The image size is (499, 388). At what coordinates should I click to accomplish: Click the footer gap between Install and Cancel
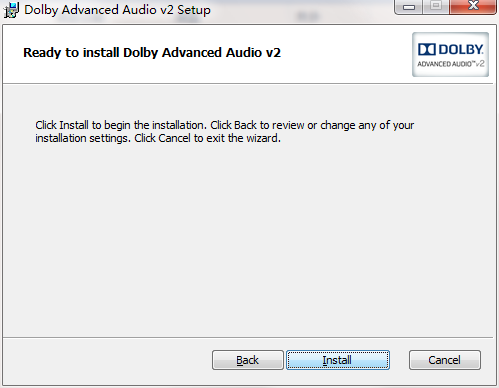click(399, 360)
